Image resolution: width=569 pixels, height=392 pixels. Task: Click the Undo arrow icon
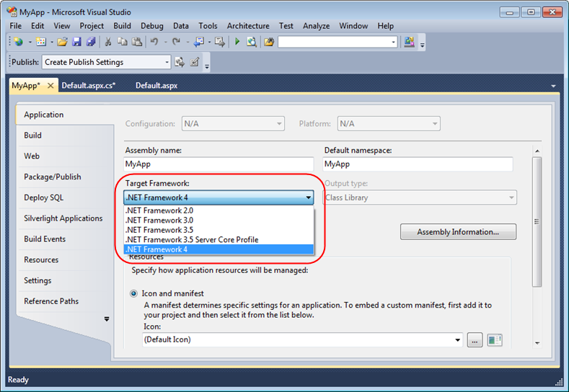[154, 42]
